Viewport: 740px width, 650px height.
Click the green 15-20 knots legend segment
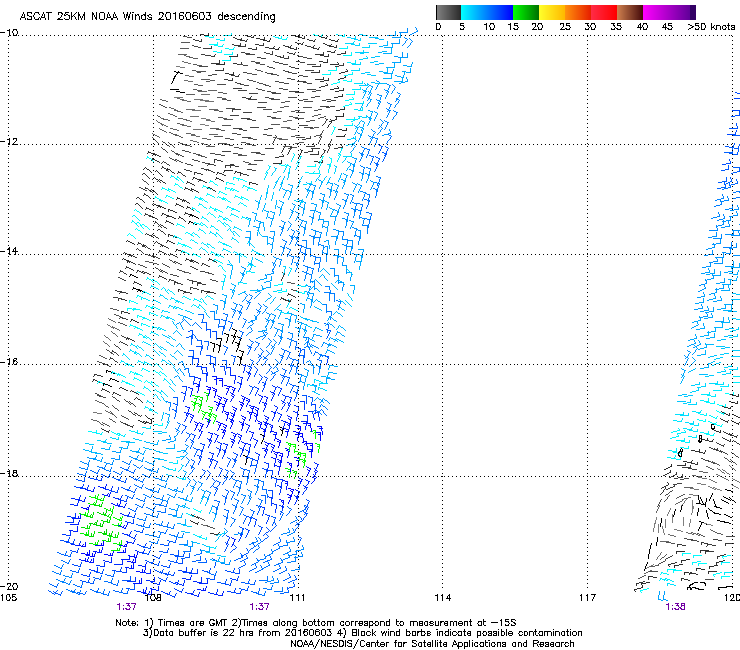[x=526, y=12]
